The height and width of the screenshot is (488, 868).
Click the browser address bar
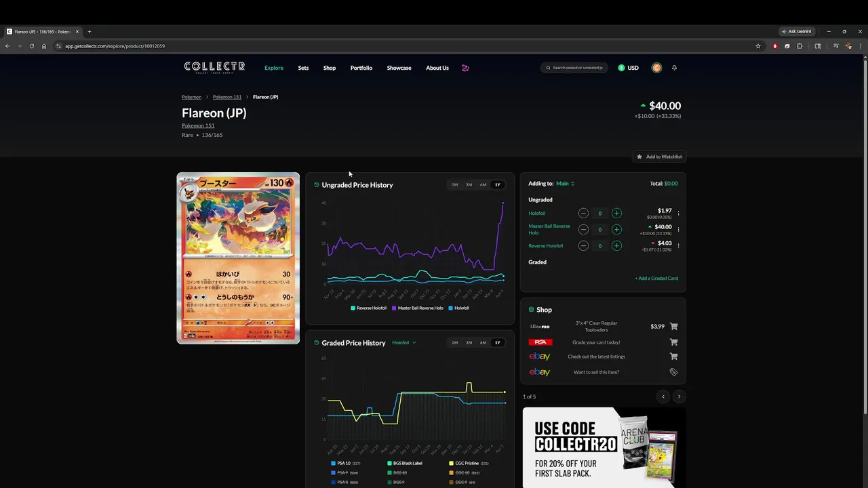(x=407, y=46)
